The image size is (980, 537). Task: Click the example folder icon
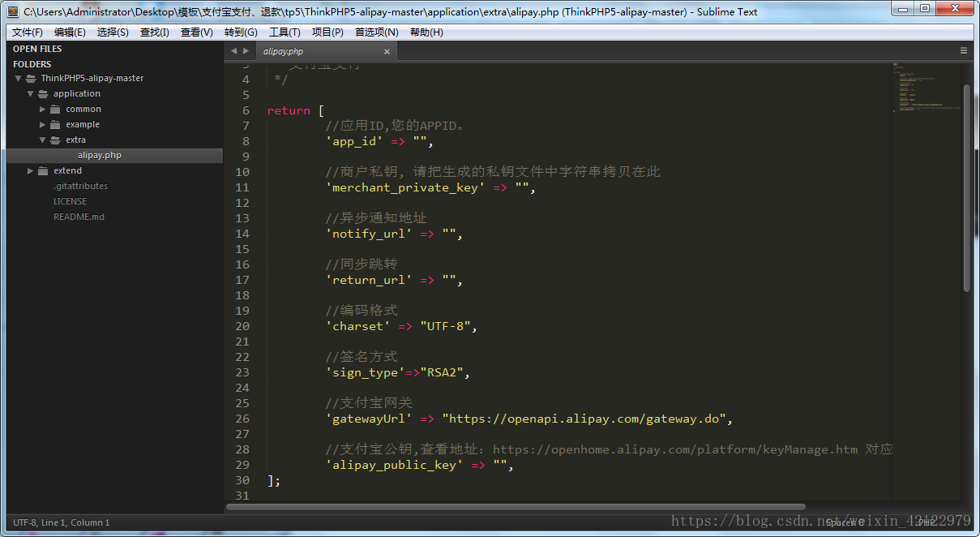(55, 124)
